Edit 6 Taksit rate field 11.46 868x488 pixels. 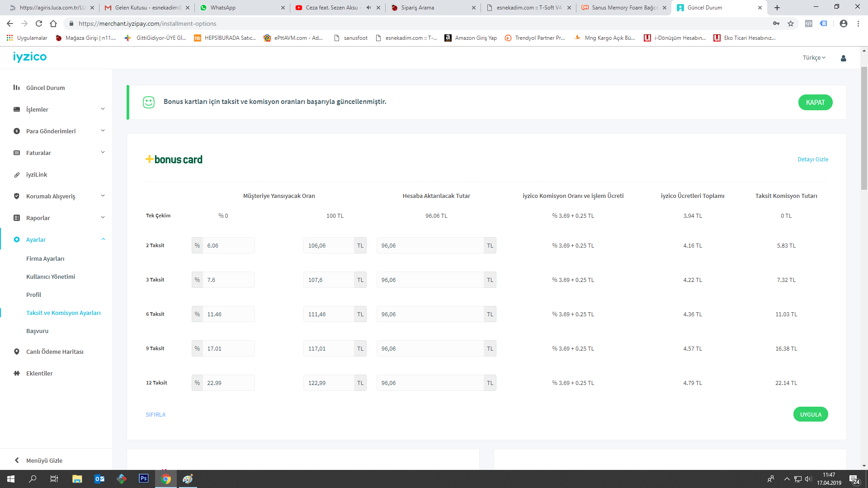tap(228, 314)
